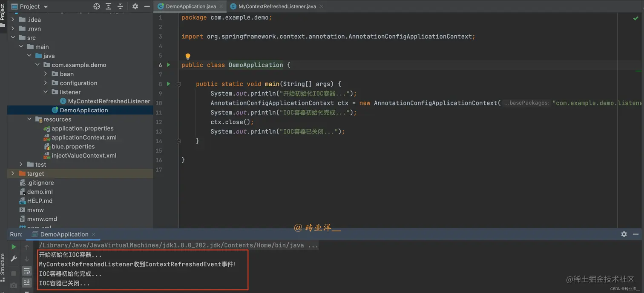Click the fold end marker on line 14

pyautogui.click(x=179, y=141)
